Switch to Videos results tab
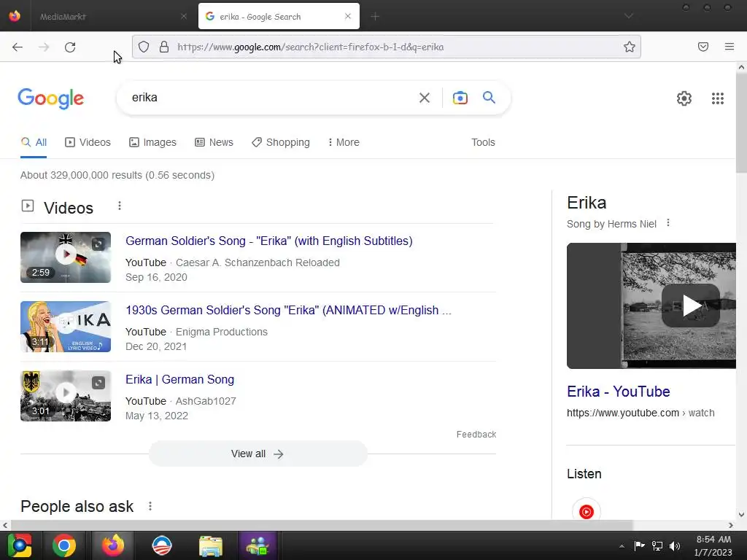The width and height of the screenshot is (747, 560). 88,142
